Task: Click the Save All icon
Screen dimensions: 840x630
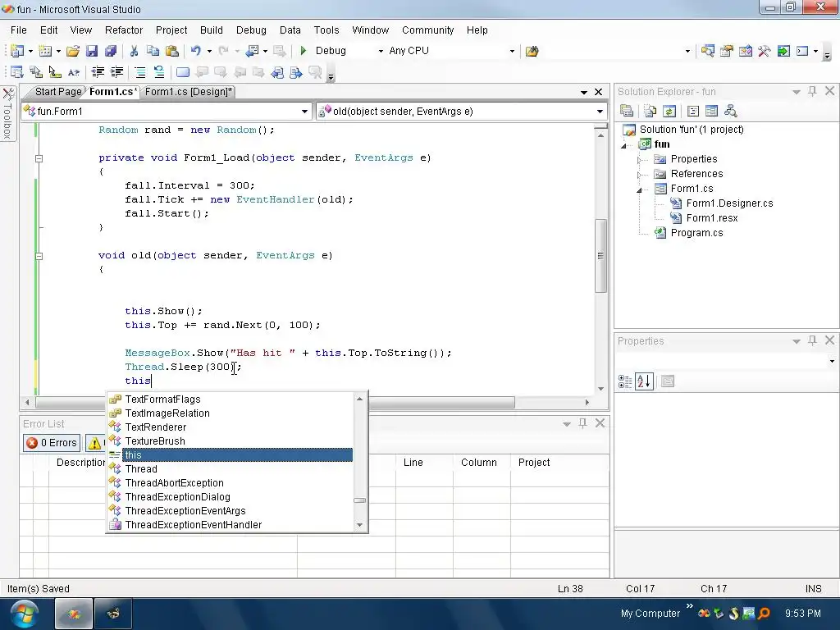Action: pos(111,51)
